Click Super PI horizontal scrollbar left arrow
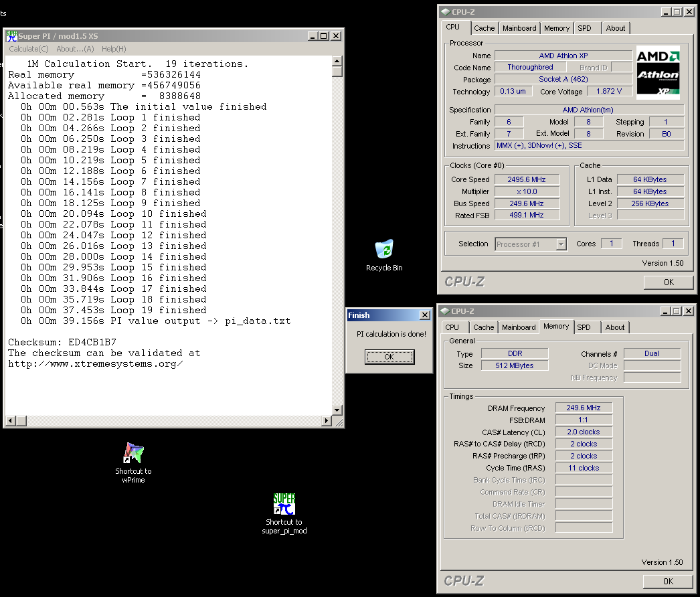Screen dimensions: 700x597 pos(11,420)
